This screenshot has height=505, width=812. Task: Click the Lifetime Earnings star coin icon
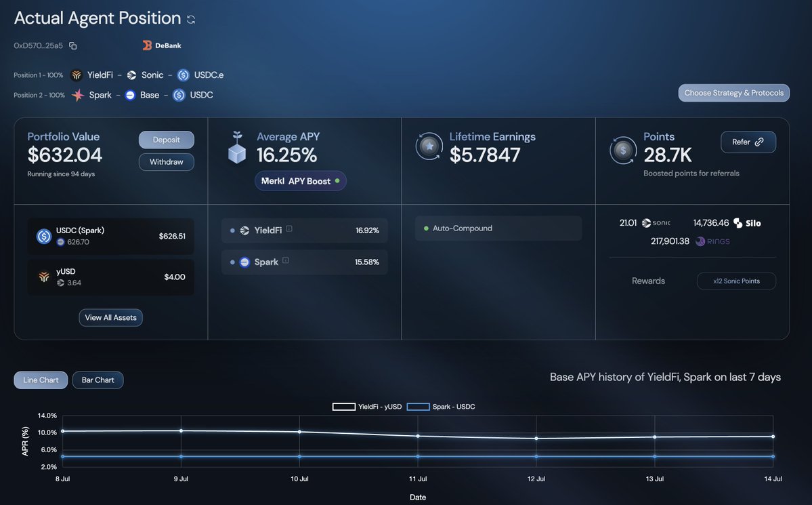pos(429,146)
